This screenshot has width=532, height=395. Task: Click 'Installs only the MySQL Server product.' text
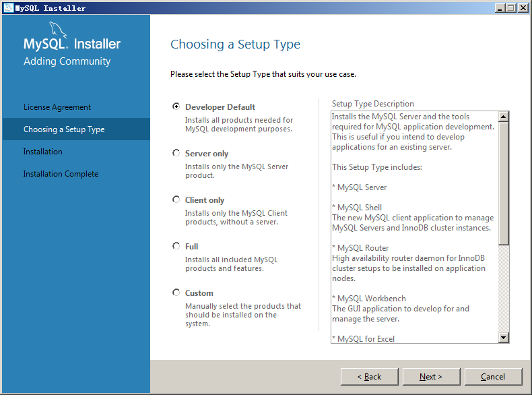coord(236,171)
